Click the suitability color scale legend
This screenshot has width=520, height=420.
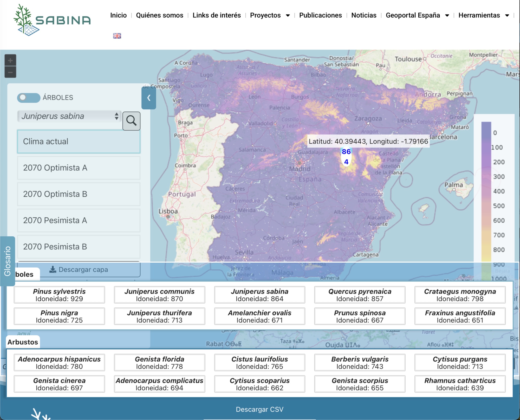tap(486, 192)
